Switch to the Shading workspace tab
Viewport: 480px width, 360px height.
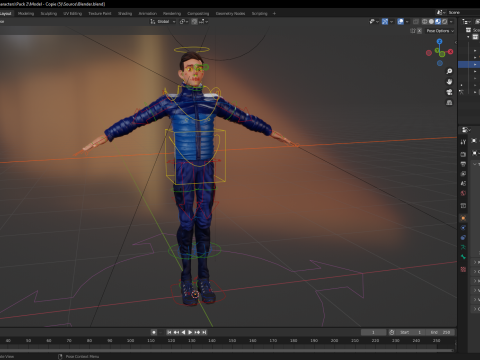[x=125, y=14]
